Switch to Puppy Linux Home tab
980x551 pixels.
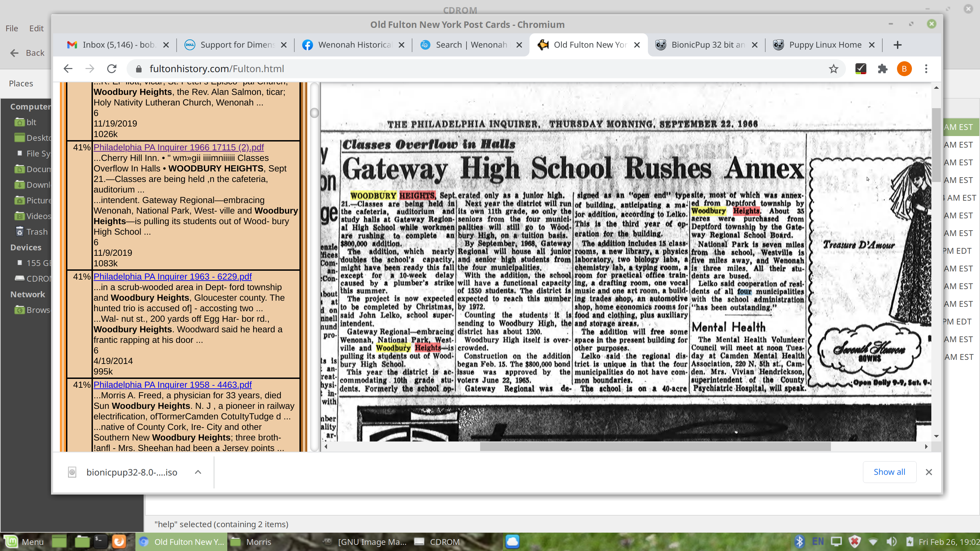824,45
